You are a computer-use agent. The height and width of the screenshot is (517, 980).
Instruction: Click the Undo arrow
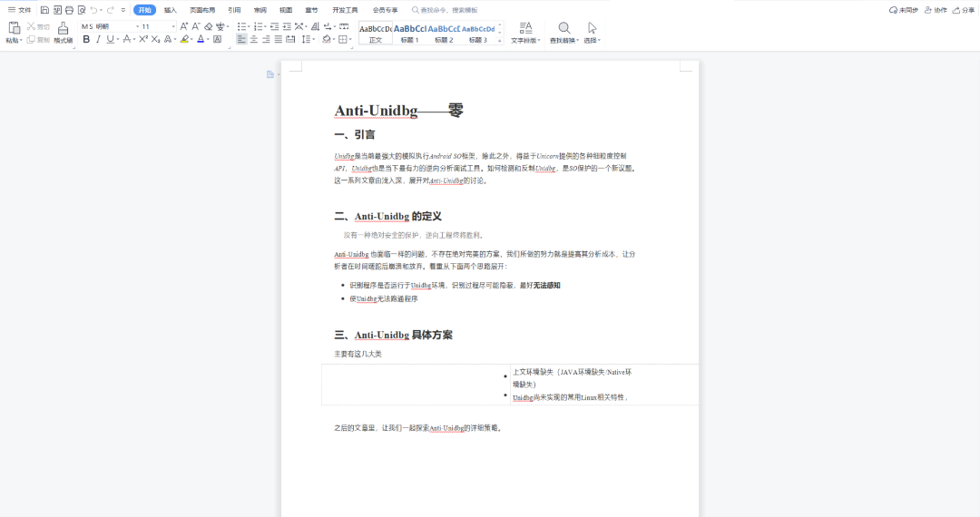pyautogui.click(x=93, y=10)
